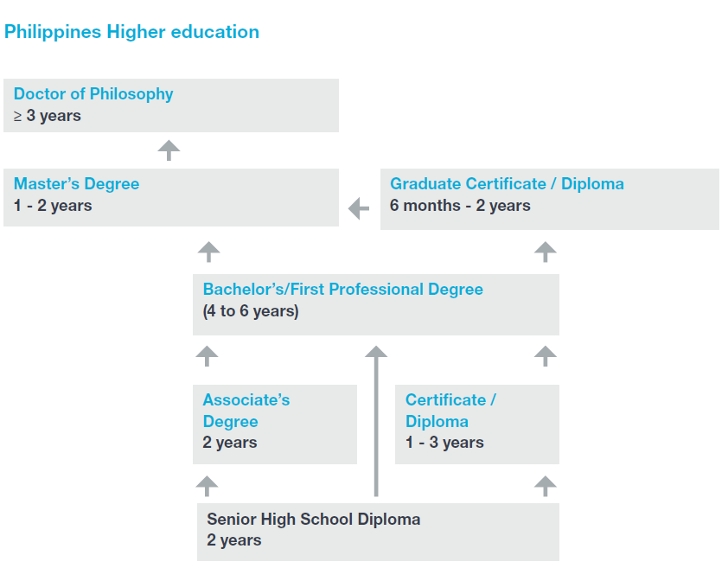Click the arrow from Senior High to Associate's Degree
The height and width of the screenshot is (568, 728).
(x=207, y=485)
